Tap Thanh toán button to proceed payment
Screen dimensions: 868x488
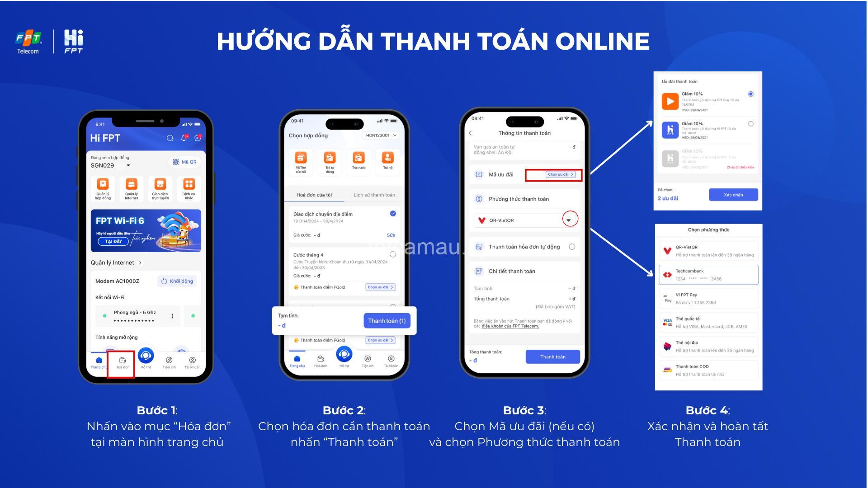[549, 357]
